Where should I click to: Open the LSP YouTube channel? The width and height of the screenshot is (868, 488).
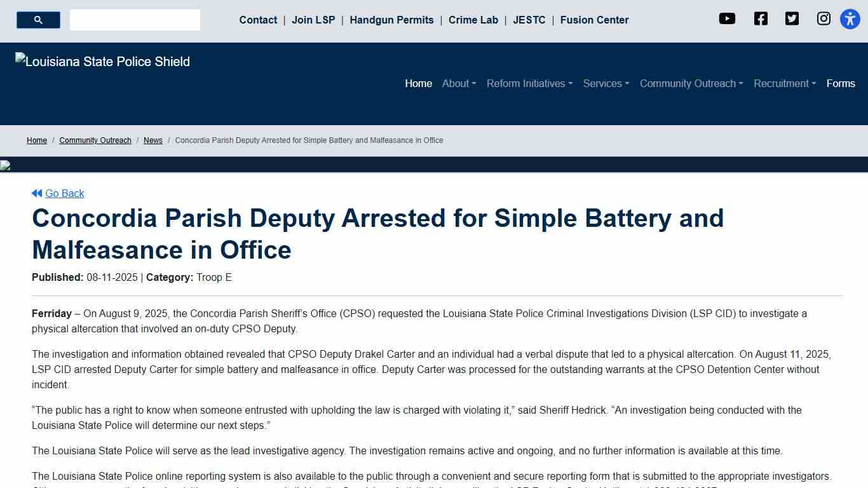pos(727,18)
